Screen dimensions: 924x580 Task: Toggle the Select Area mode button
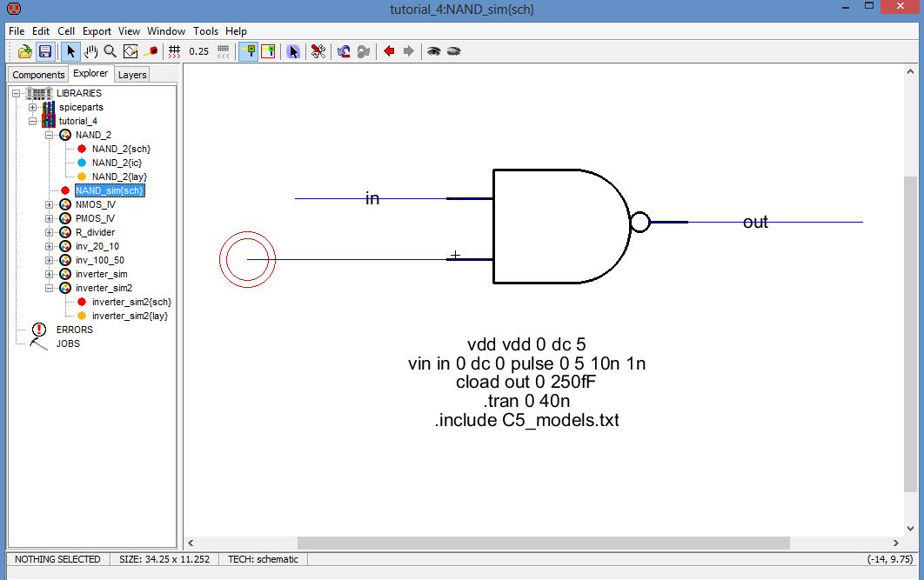(x=268, y=51)
